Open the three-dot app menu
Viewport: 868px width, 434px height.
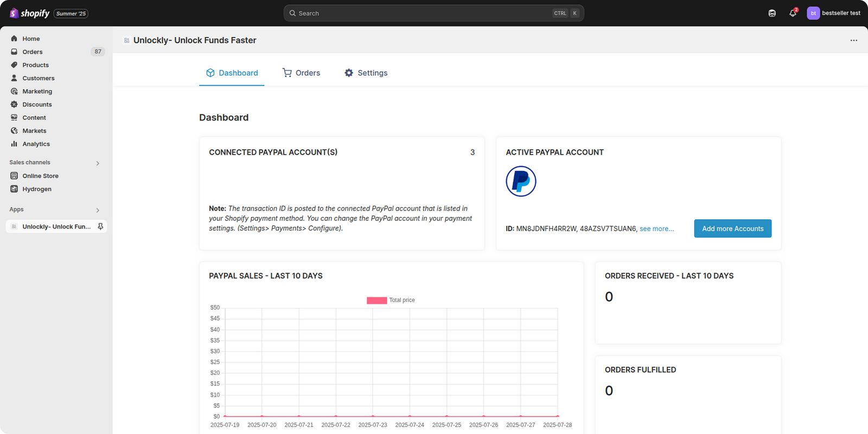[853, 40]
